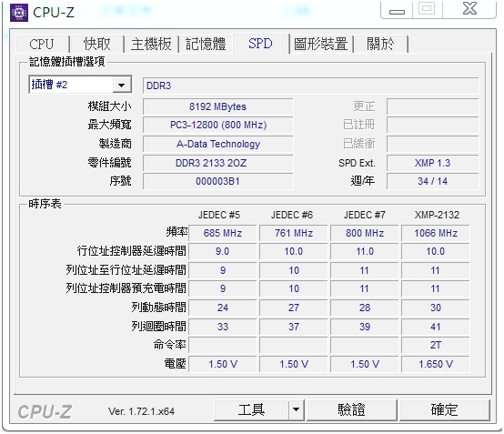Click the empty 已緩衝 field
Viewport: 504px width, 434px height.
[x=432, y=144]
